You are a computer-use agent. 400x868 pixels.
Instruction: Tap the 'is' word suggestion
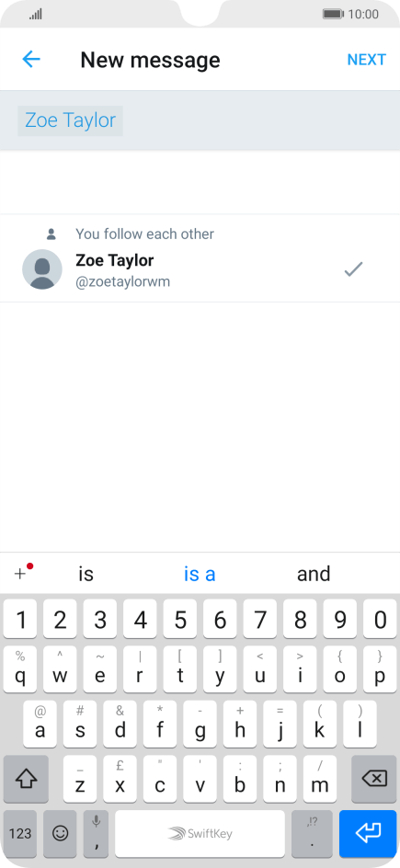coord(86,574)
